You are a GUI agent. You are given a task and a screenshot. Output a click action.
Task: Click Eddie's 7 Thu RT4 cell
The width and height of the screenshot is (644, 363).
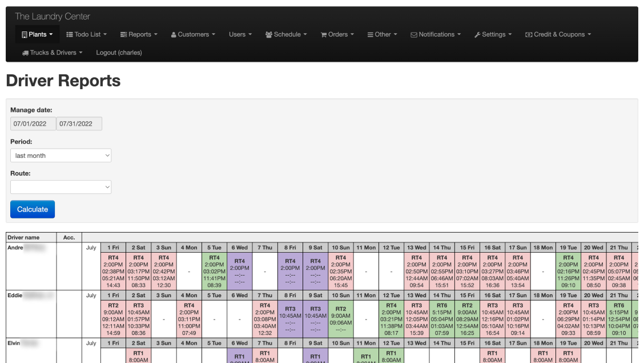click(x=265, y=319)
